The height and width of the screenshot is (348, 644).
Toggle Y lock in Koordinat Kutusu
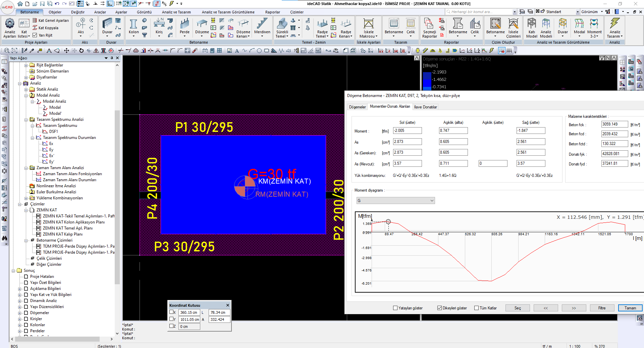[x=171, y=319]
